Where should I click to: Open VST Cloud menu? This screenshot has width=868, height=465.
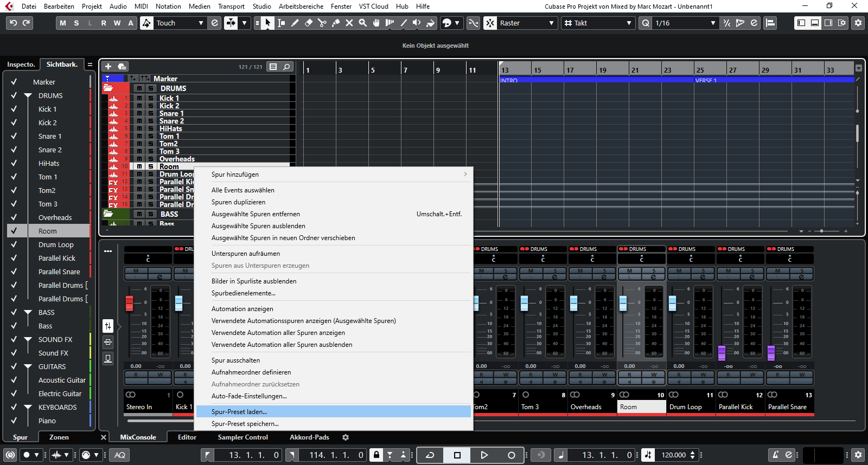click(373, 7)
